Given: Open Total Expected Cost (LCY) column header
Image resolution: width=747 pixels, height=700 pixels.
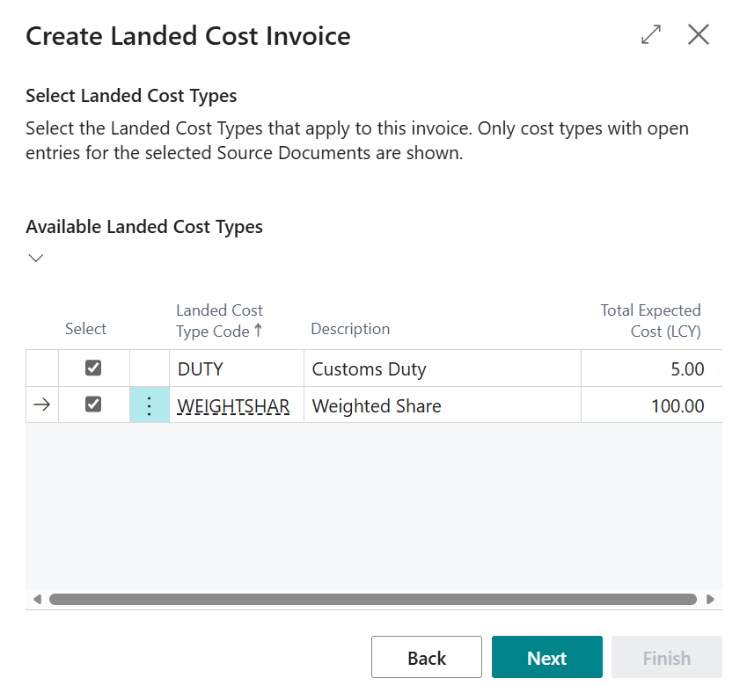Looking at the screenshot, I should tap(650, 321).
